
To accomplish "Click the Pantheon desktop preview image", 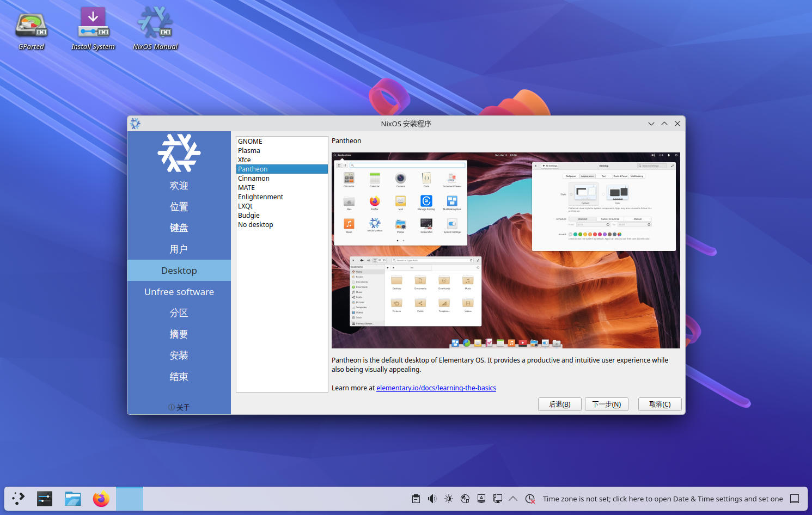I will (x=505, y=250).
